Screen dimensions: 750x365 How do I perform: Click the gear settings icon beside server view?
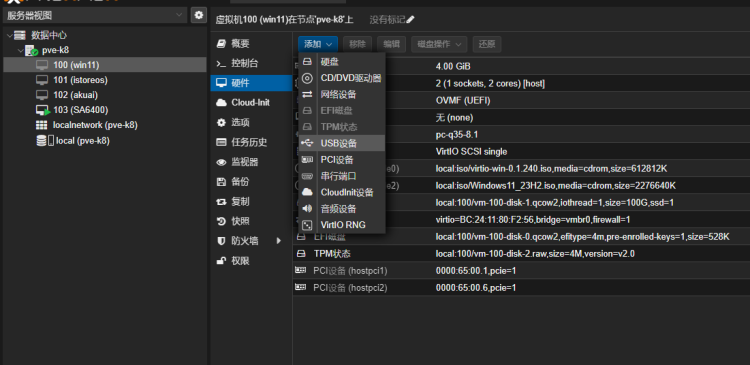(199, 15)
